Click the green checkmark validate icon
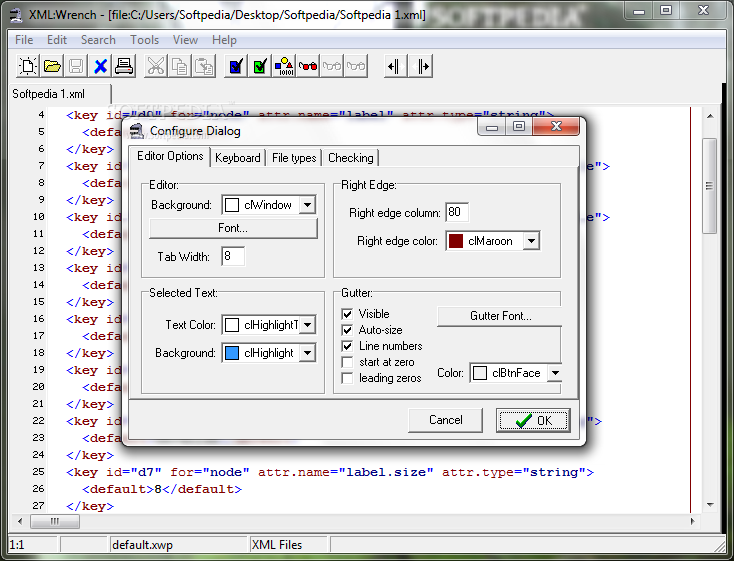734x561 pixels. 260,66
